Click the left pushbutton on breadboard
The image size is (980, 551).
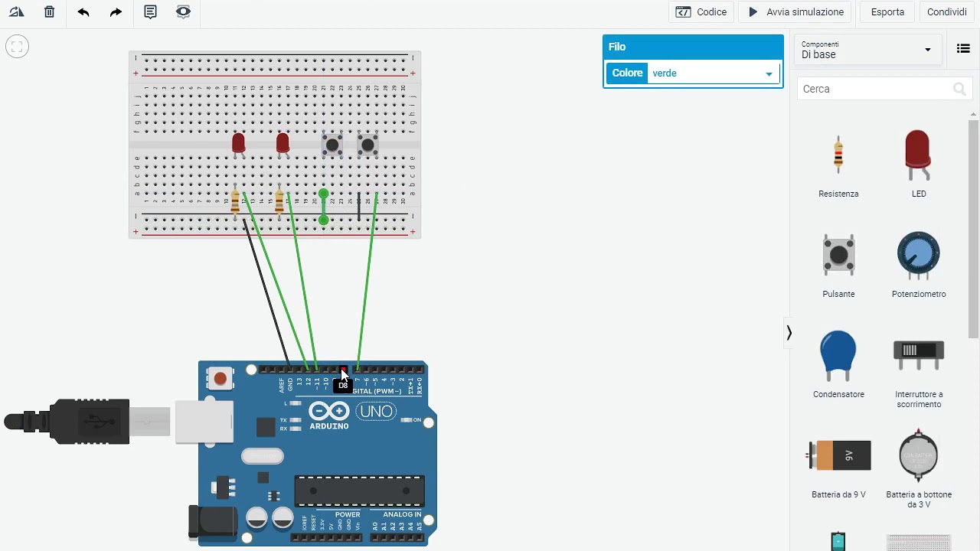click(332, 145)
